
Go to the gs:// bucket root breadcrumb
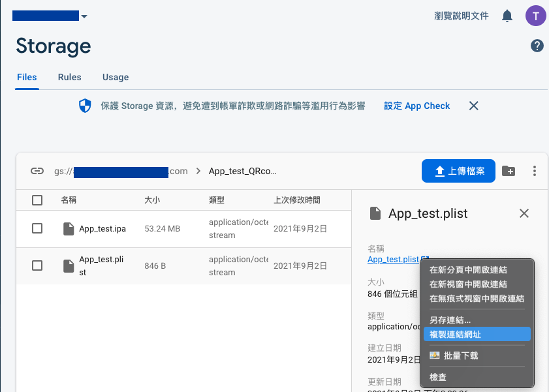121,172
